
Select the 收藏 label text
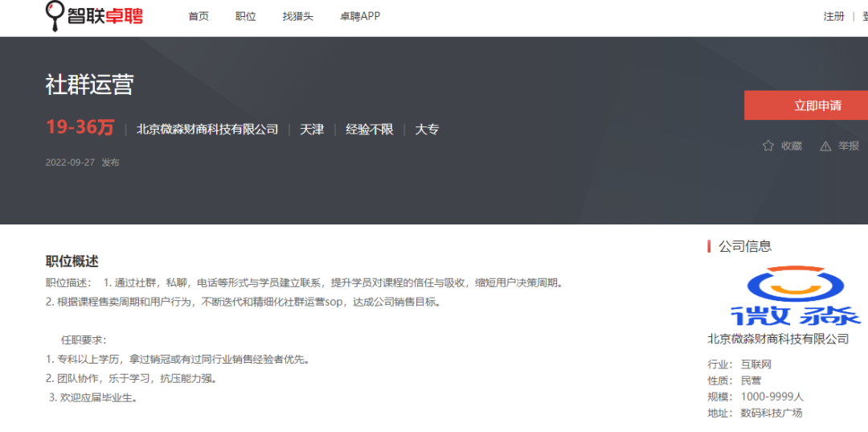[x=792, y=146]
